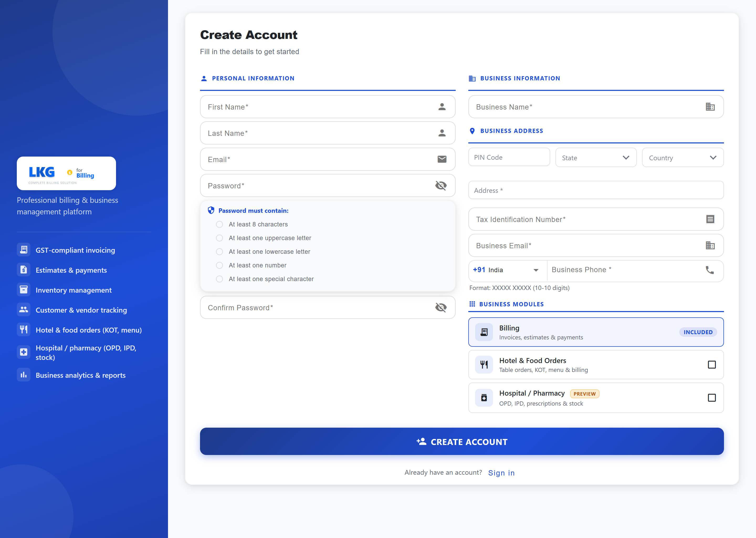Click the shield icon beside Password must contain
Screen dimensions: 756x538
(x=211, y=210)
